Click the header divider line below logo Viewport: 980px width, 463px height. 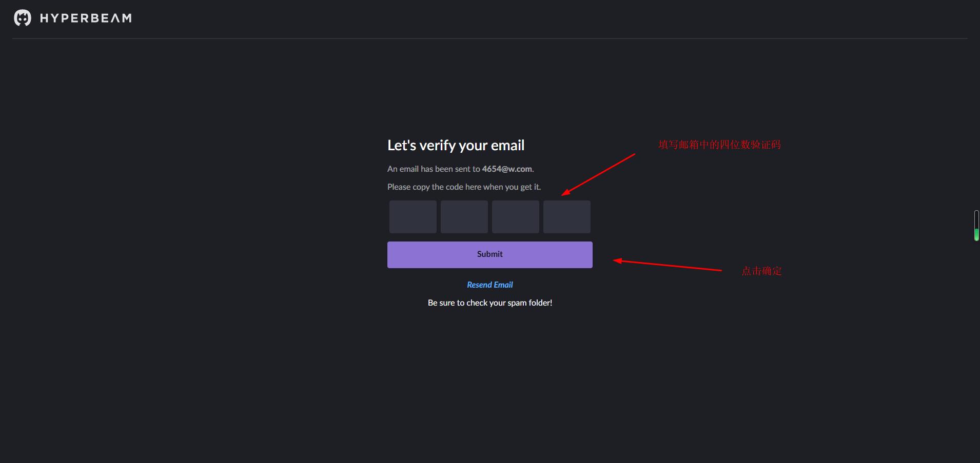tap(489, 38)
